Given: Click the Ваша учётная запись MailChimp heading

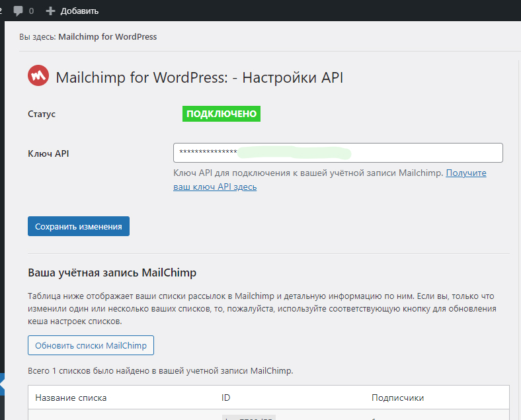Looking at the screenshot, I should click(x=112, y=273).
